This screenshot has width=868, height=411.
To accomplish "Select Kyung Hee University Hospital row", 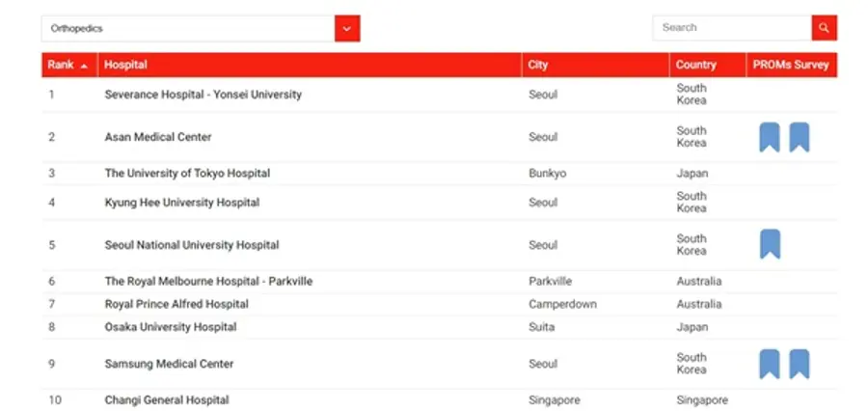I will 181,203.
